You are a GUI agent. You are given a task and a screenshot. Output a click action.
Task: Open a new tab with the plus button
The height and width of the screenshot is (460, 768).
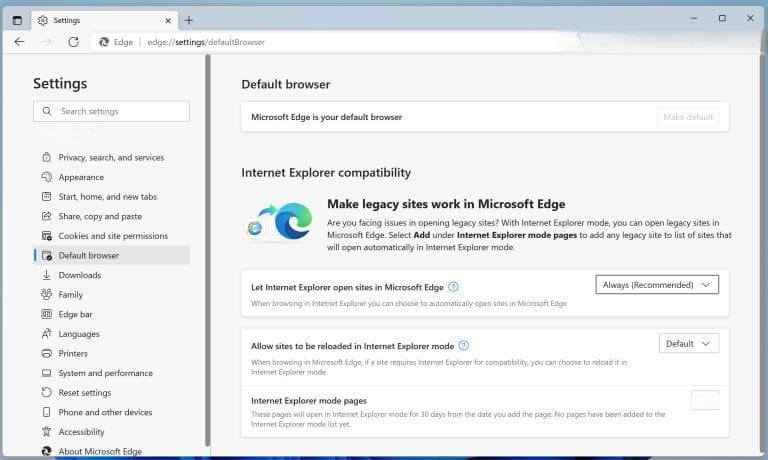click(x=189, y=20)
